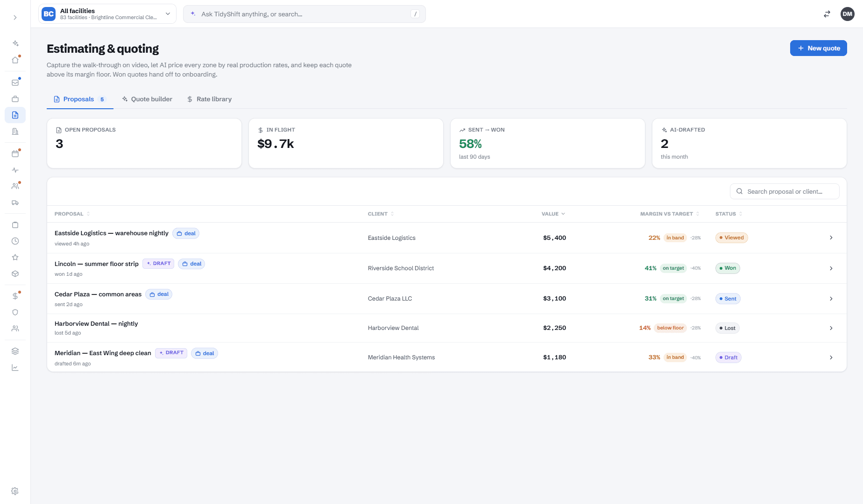Viewport: 863px width, 504px height.
Task: Click the DRAFT badge on Meridian row
Action: click(x=171, y=353)
